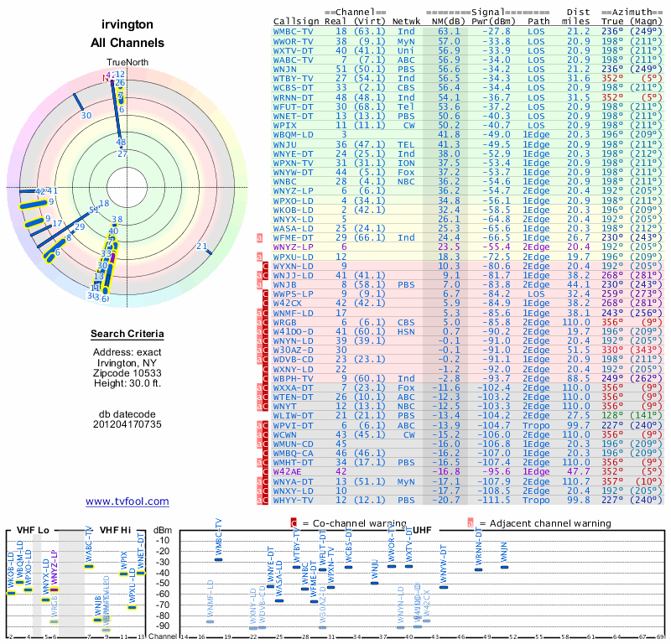671x644 pixels.
Task: Select the 330° true azimuth value
Action: pyautogui.click(x=612, y=350)
